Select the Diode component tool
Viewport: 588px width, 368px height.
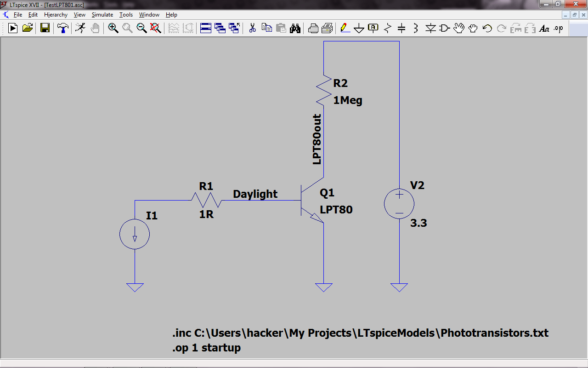click(430, 29)
